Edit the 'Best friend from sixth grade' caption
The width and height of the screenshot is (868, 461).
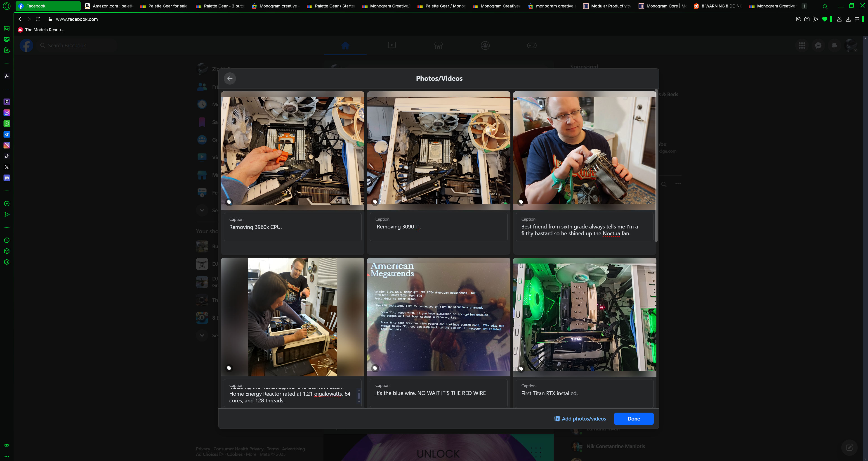584,227
